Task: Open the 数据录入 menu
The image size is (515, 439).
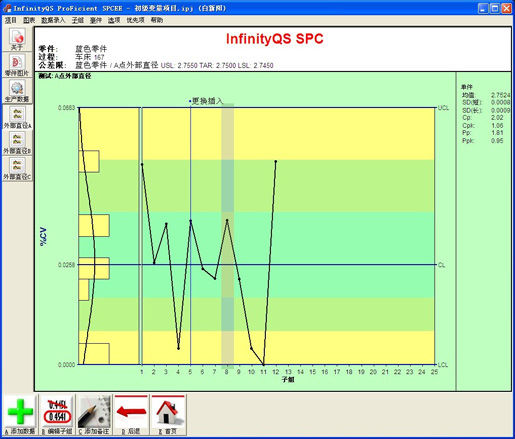Action: pos(53,20)
